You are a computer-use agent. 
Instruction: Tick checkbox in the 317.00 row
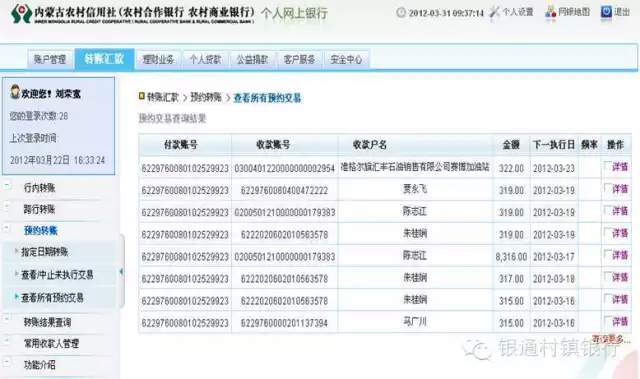(x=608, y=276)
